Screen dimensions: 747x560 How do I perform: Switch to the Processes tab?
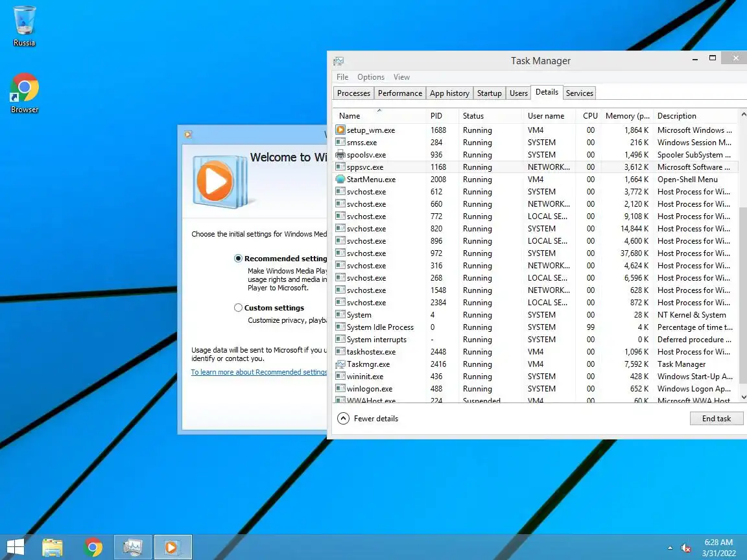click(353, 93)
